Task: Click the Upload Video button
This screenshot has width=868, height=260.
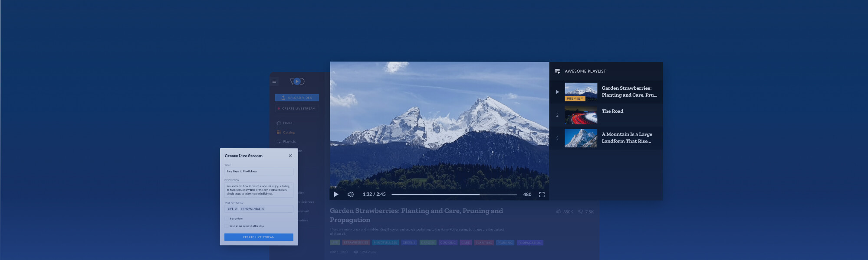Action: click(297, 98)
